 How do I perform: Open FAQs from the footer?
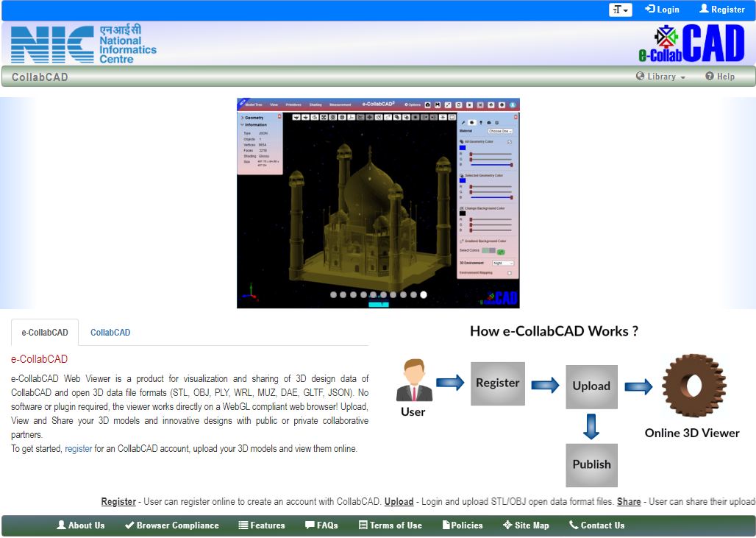pos(321,525)
